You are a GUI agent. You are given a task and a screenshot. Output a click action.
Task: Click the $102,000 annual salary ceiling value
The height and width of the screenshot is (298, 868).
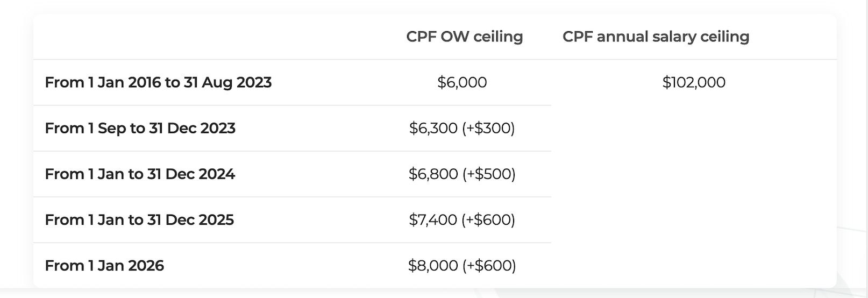tap(694, 82)
